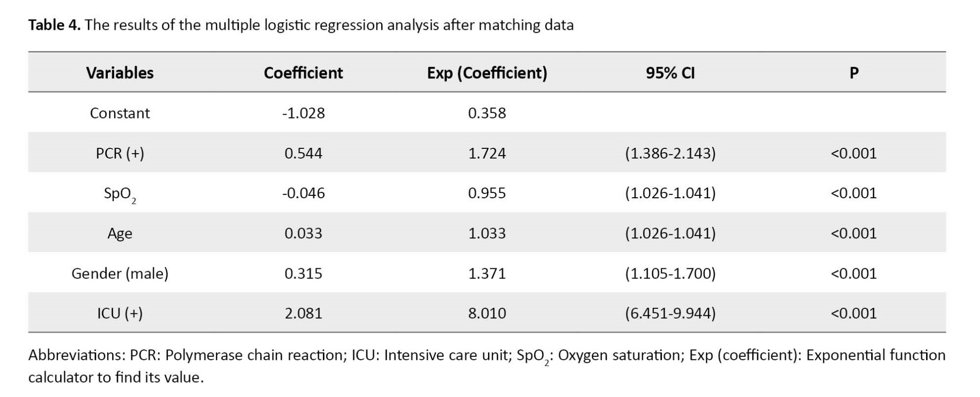Select the ICU confidence interval (6.451-9.944)
This screenshot has height=397, width=980.
(x=670, y=313)
